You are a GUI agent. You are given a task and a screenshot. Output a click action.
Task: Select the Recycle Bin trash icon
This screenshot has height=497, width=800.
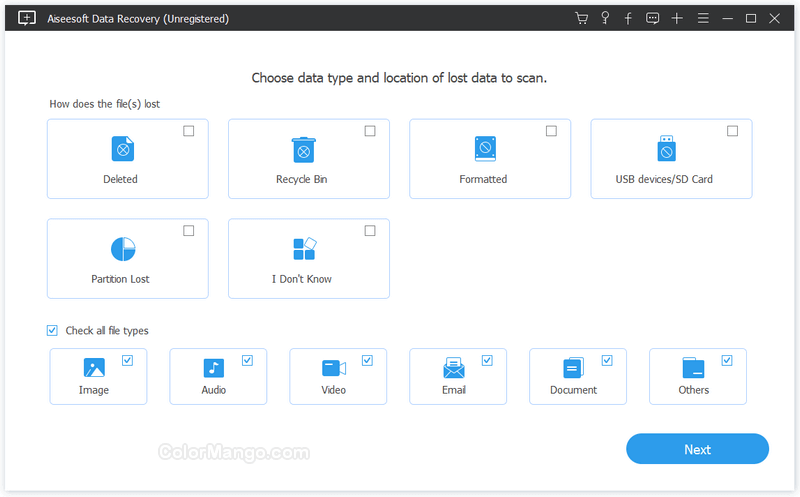302,149
